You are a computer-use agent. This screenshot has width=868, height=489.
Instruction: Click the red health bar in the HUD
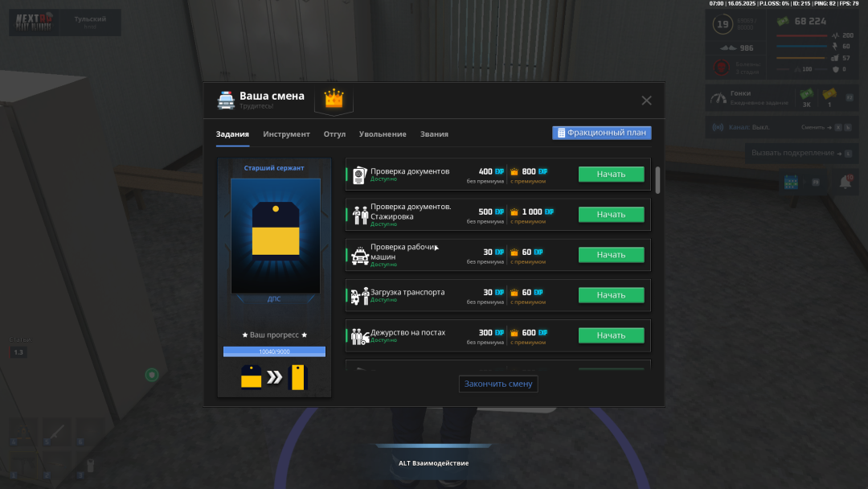[x=801, y=35]
